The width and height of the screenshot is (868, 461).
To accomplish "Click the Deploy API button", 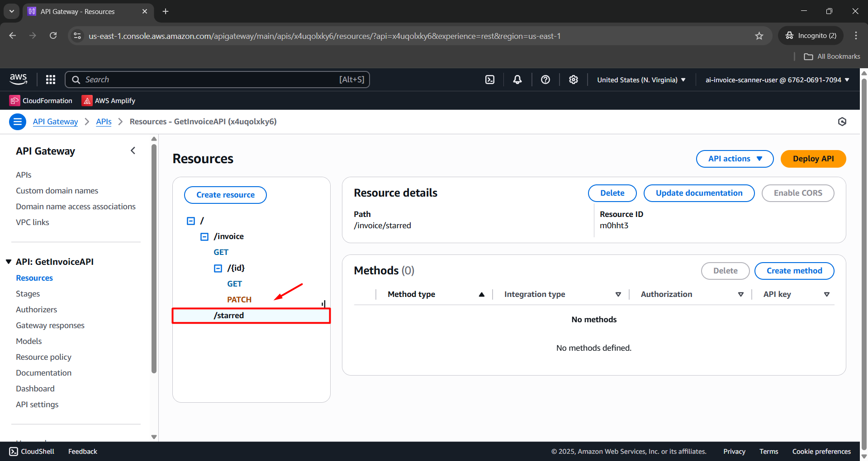I will point(813,159).
